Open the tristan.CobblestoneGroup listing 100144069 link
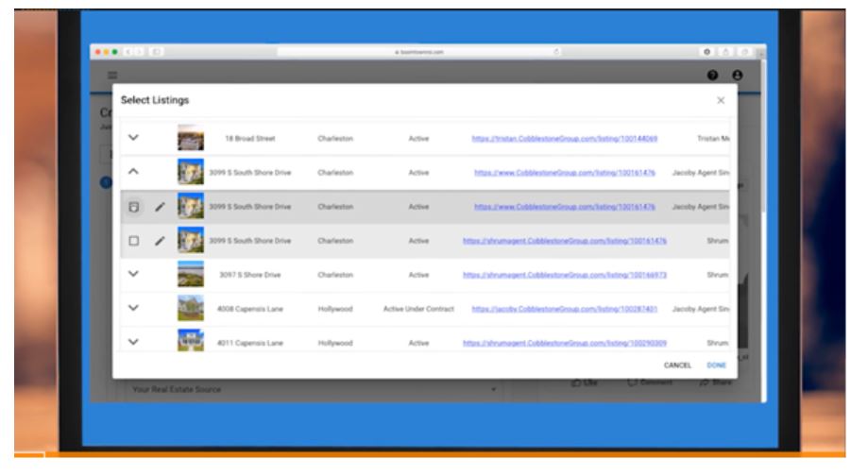 point(565,139)
